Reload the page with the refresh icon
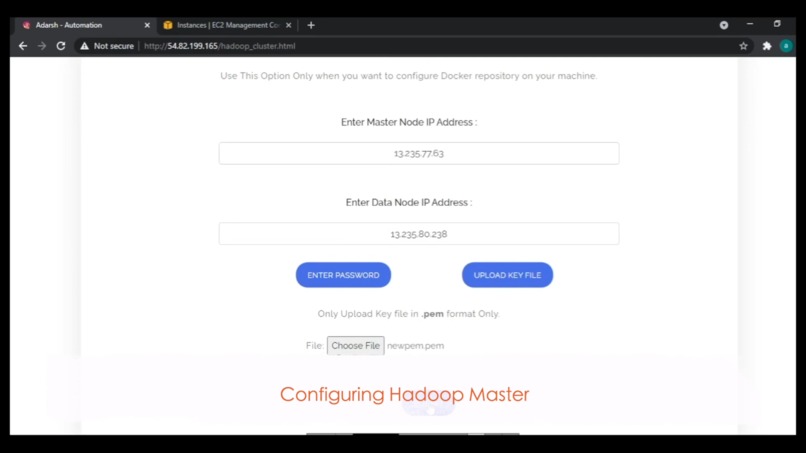This screenshot has height=453, width=806. (61, 46)
